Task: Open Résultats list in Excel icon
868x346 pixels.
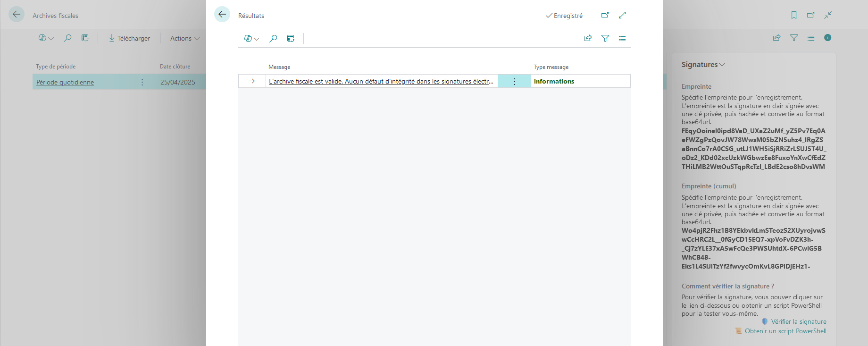Action: pyautogui.click(x=291, y=38)
